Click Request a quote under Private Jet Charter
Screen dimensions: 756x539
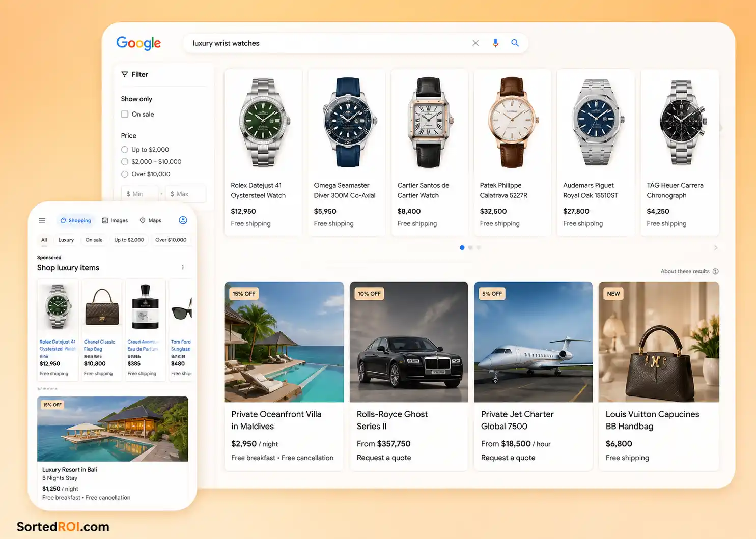tap(508, 458)
